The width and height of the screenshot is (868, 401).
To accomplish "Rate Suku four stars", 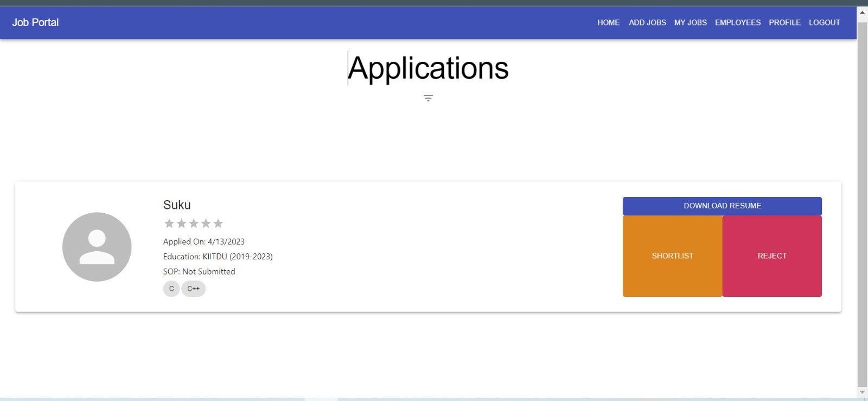I will tap(206, 224).
